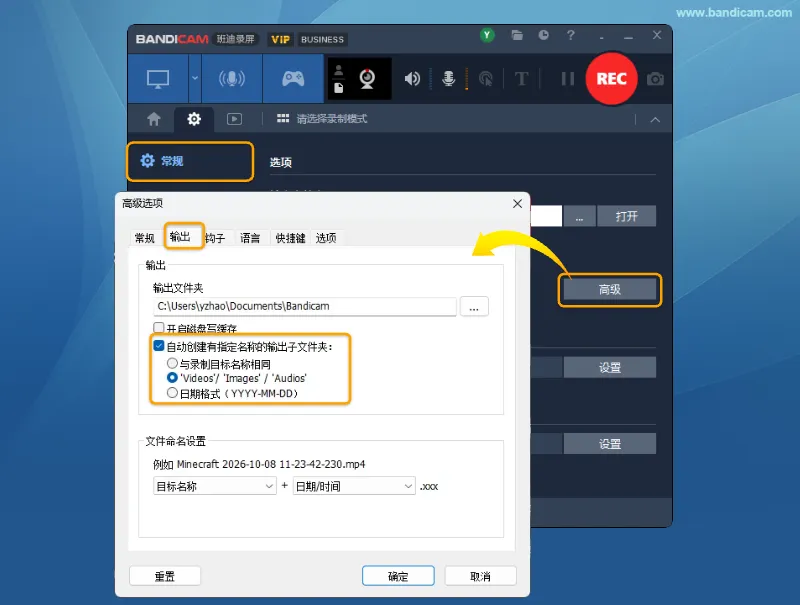Switch to 输出 tab
The image size is (800, 605).
[180, 236]
